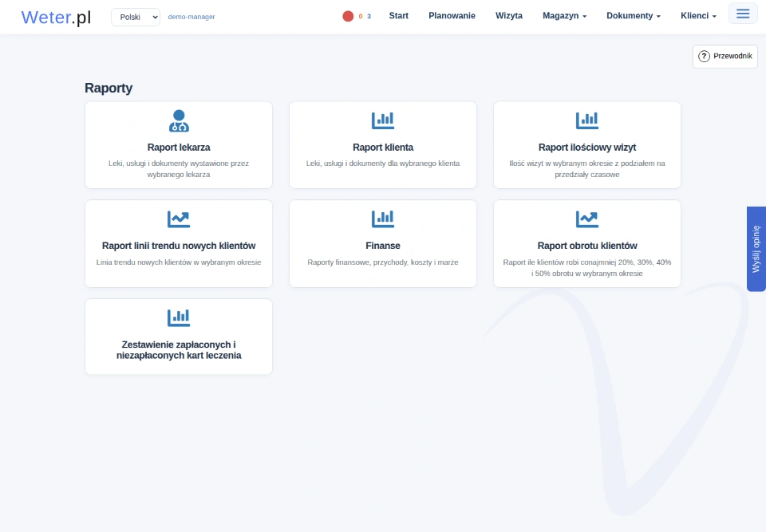Click the bar chart icon above Raport klienta
The image size is (766, 532).
click(382, 120)
